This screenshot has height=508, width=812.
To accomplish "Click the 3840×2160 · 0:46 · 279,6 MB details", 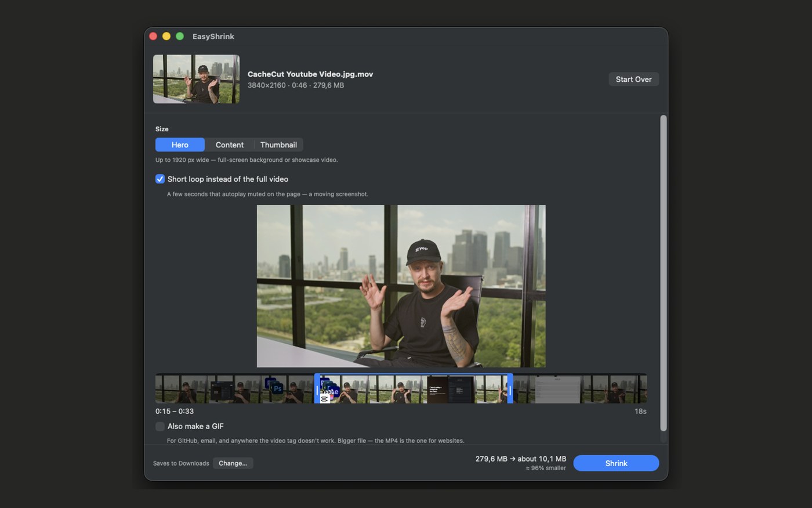I will click(x=296, y=85).
